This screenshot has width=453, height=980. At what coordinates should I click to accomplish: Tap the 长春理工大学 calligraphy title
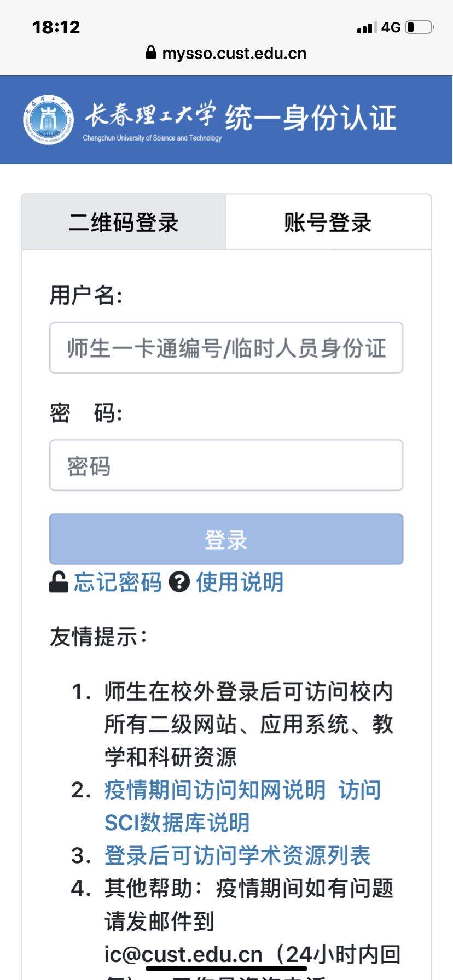click(x=149, y=114)
